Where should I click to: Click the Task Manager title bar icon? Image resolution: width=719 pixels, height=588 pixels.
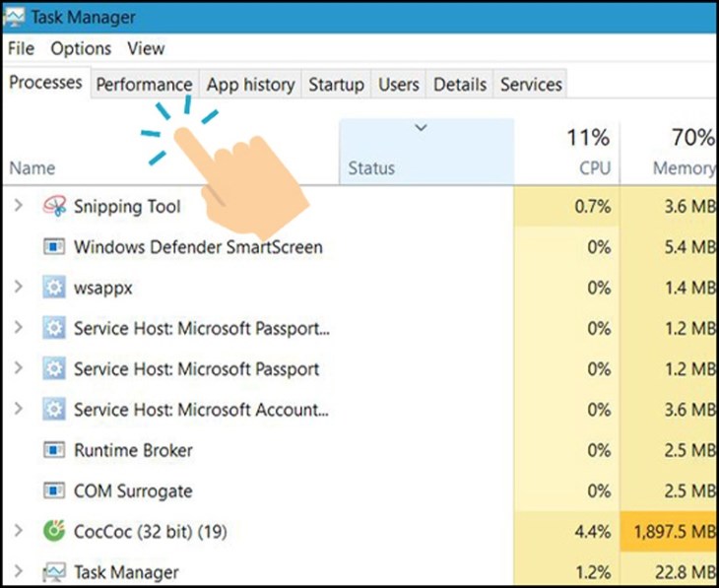(x=16, y=17)
